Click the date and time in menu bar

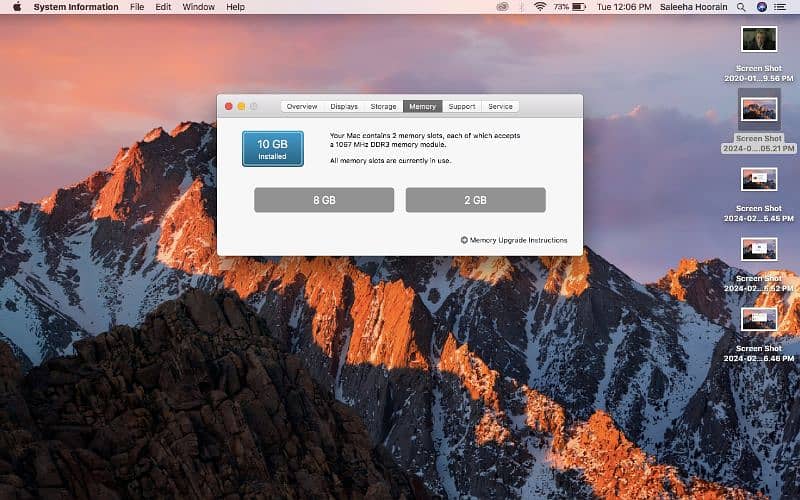click(x=624, y=7)
